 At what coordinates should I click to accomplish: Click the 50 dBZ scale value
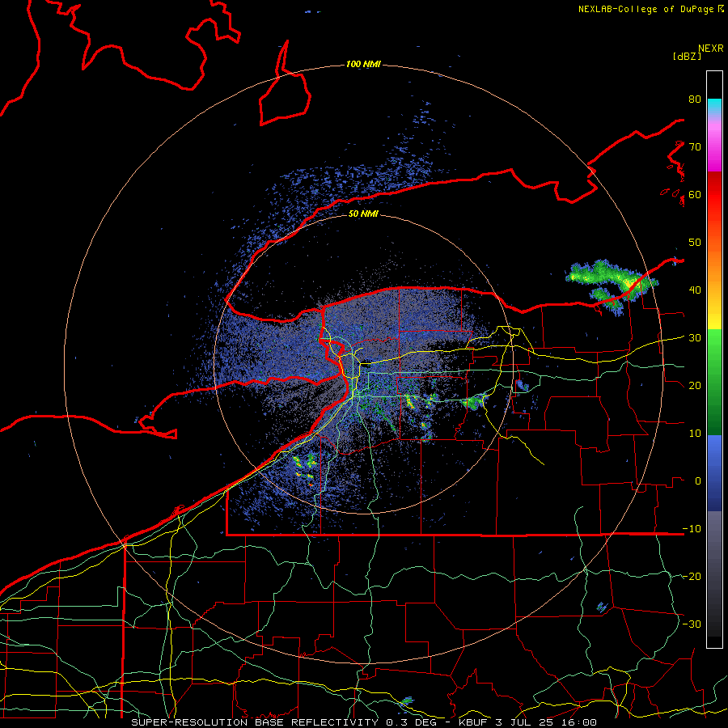(x=695, y=243)
